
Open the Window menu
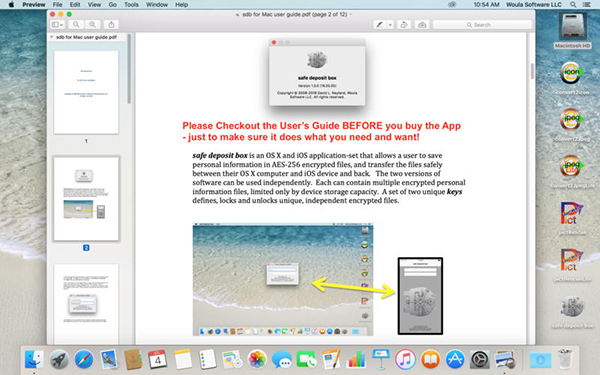click(x=157, y=5)
